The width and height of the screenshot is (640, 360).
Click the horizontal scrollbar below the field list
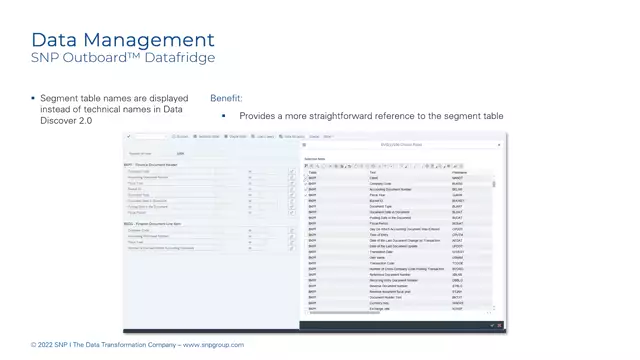[x=345, y=313]
